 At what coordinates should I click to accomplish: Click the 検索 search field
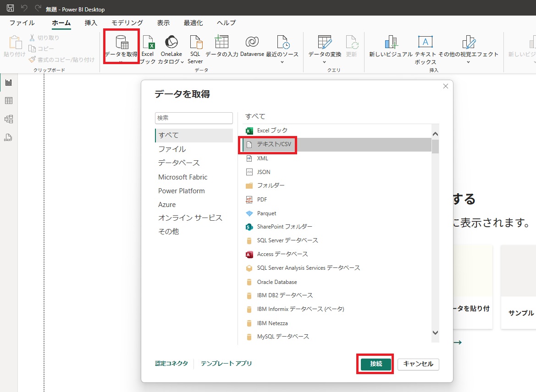pyautogui.click(x=194, y=118)
